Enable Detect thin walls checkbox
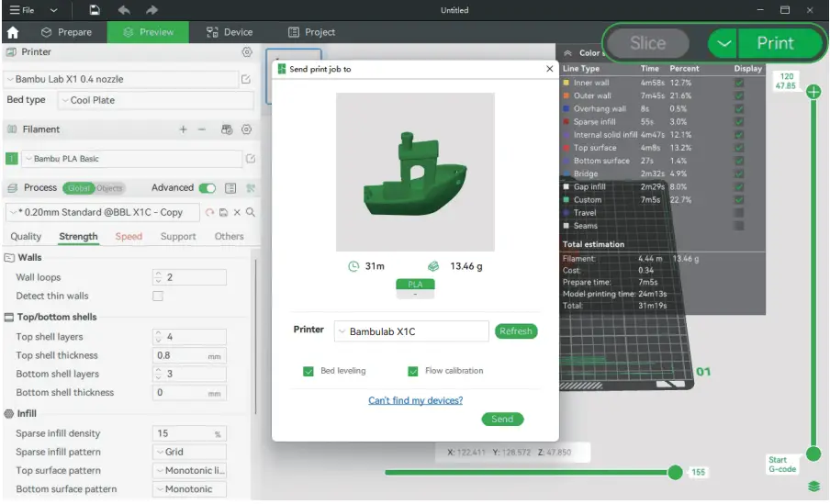The width and height of the screenshot is (830, 504). point(158,297)
